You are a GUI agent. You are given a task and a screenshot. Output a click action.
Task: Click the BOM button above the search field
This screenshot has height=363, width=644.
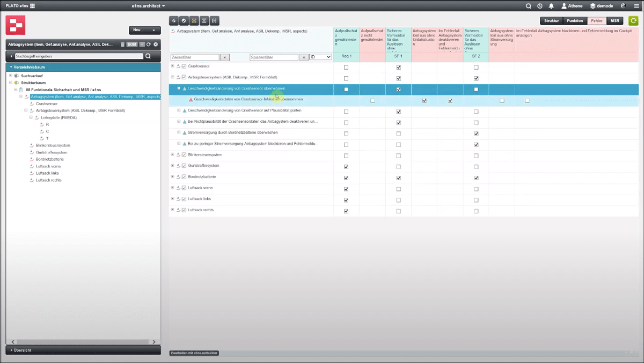click(132, 45)
